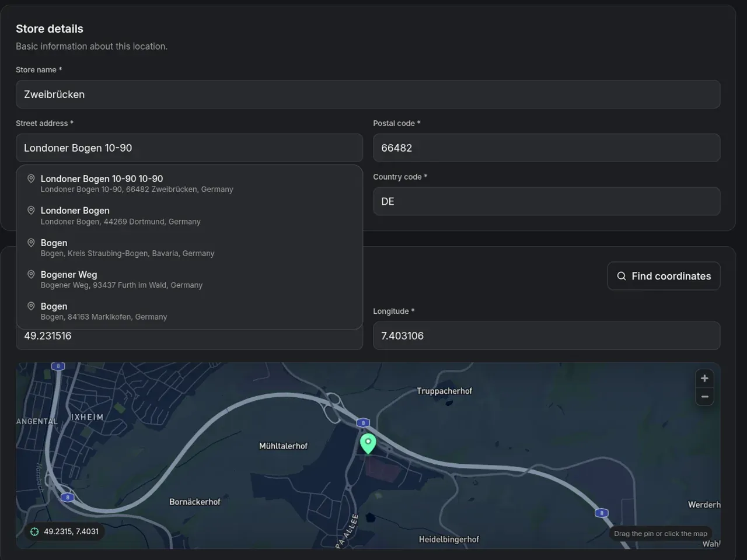Click the green location pin on map
The height and width of the screenshot is (560, 747).
pos(368,443)
